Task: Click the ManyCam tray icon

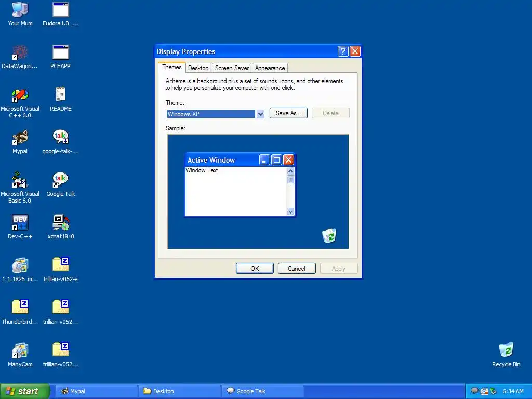Action: pos(484,391)
